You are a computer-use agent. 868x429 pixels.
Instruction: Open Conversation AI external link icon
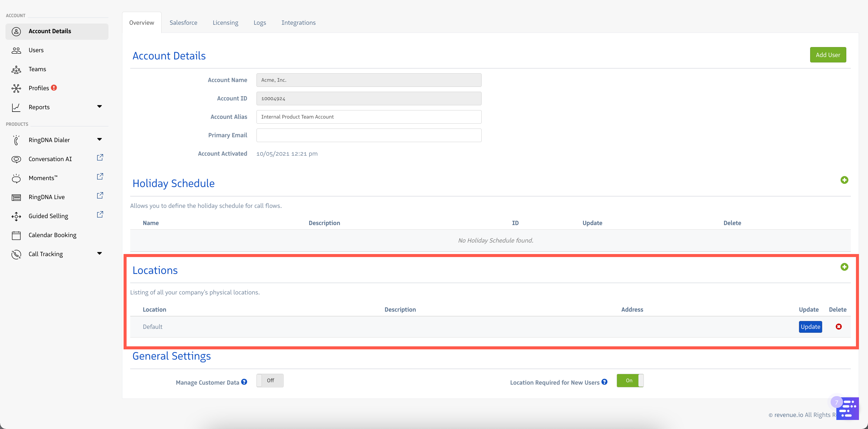coord(100,157)
